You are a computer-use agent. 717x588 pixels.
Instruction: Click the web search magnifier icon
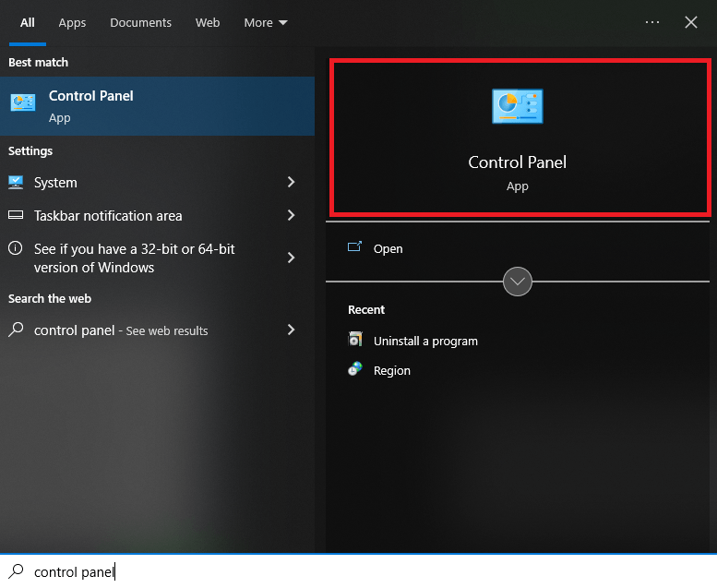16,329
